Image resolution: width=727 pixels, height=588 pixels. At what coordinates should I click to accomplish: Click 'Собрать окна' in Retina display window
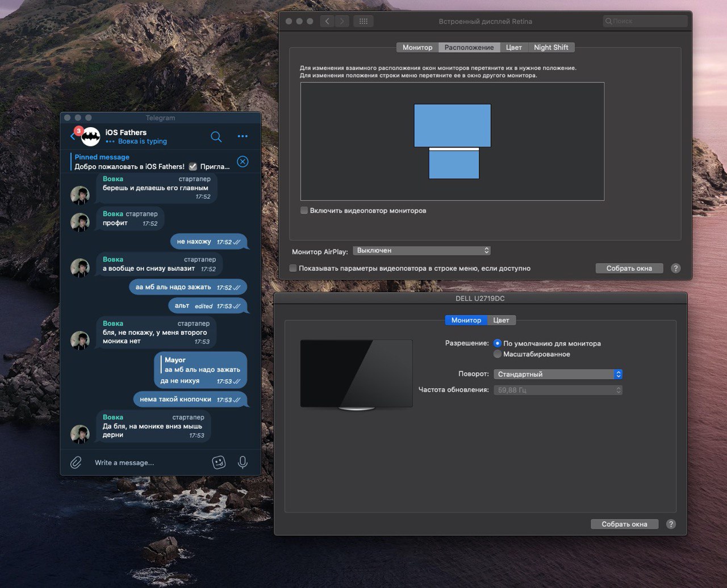coord(629,268)
